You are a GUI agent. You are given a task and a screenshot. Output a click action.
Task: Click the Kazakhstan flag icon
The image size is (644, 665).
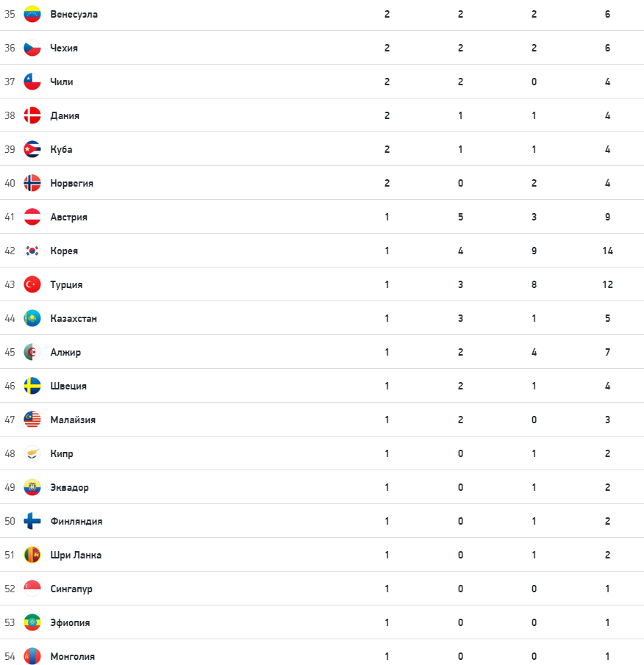pyautogui.click(x=32, y=318)
